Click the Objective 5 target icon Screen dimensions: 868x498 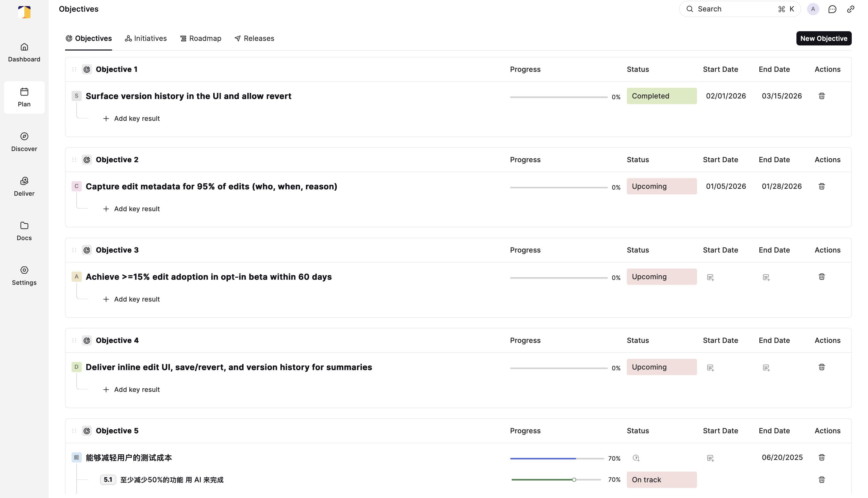87,431
